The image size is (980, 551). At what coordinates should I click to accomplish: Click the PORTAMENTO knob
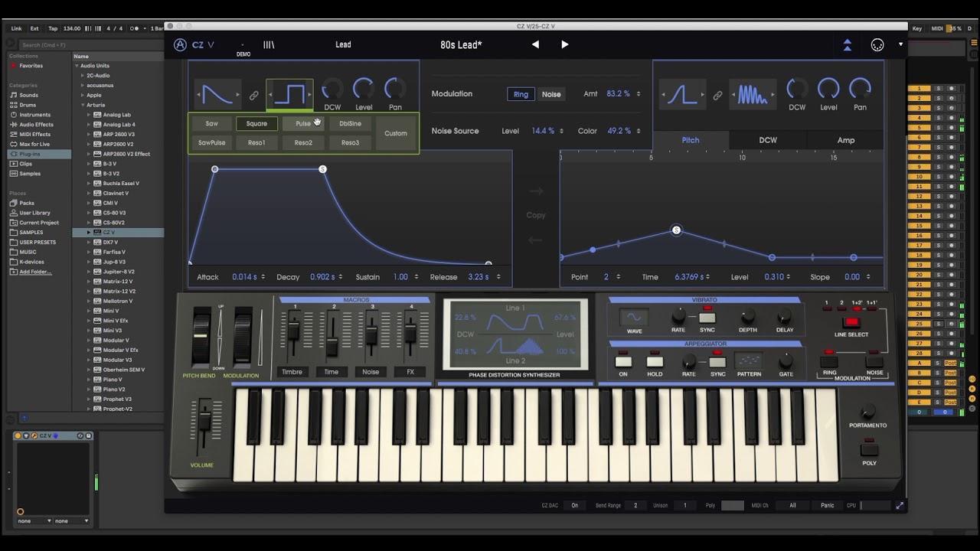(x=867, y=412)
